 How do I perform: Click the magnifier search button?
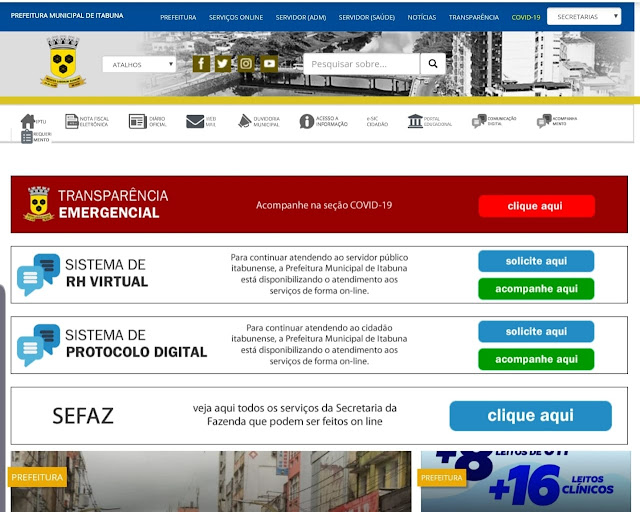point(433,64)
